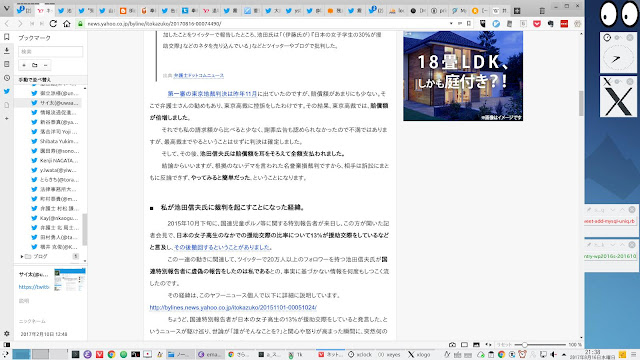Open the bylines.news.yahoo.co.jp article link
Screen dimensions: 640x360
pos(233,307)
